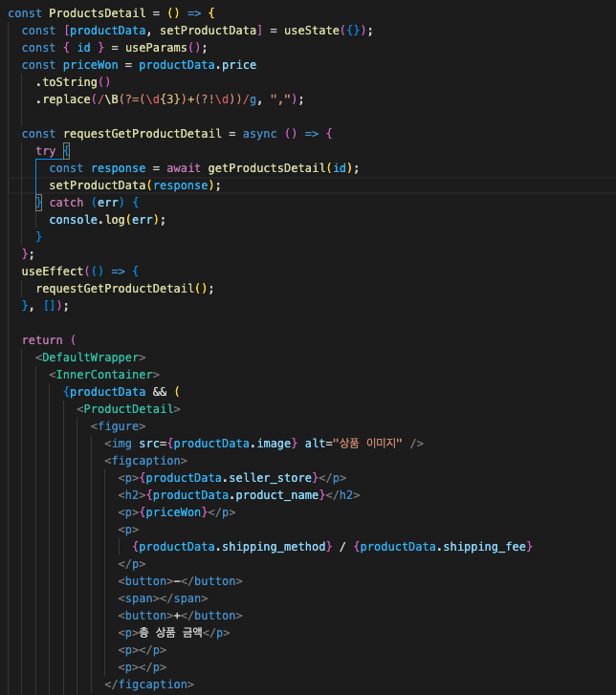Viewport: 616px width, 695px height.
Task: Click the empty span tag line
Action: pyautogui.click(x=163, y=598)
